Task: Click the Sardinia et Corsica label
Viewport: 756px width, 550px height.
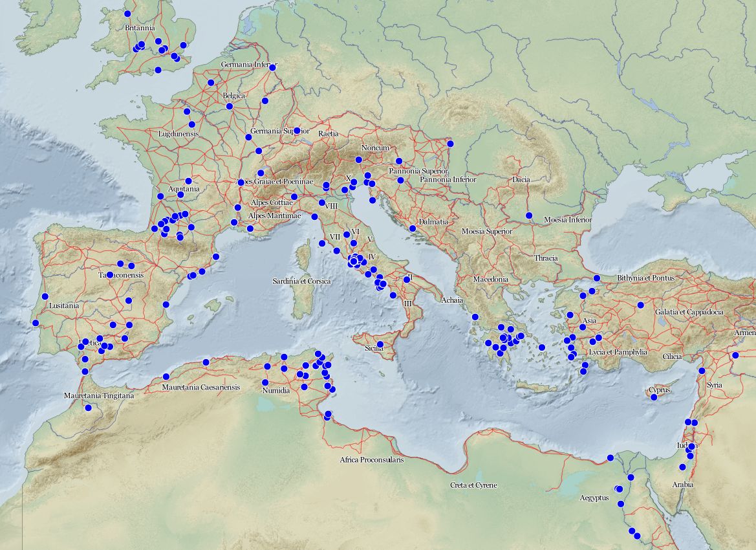Action: [301, 281]
